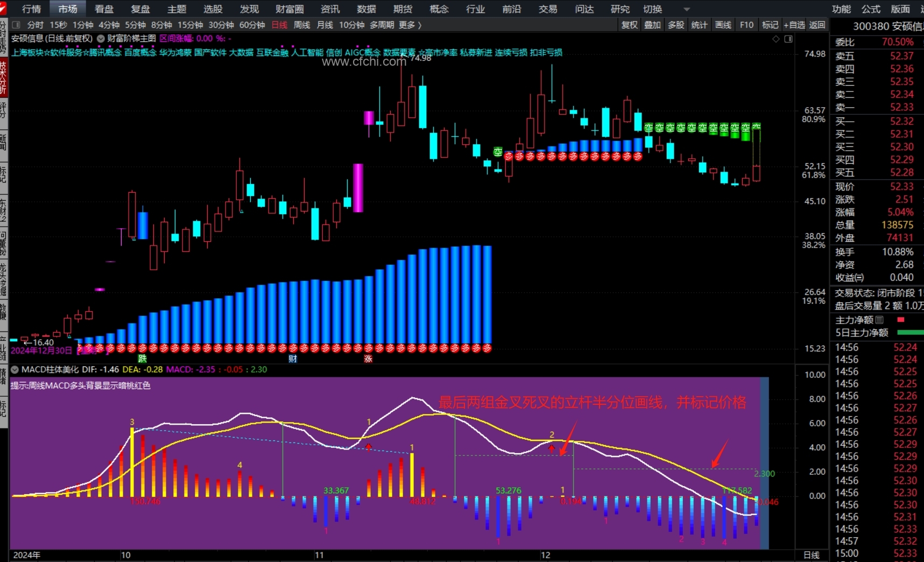The width and height of the screenshot is (924, 562).
Task: Click the green 5日主力净额 bar
Action: 909,333
